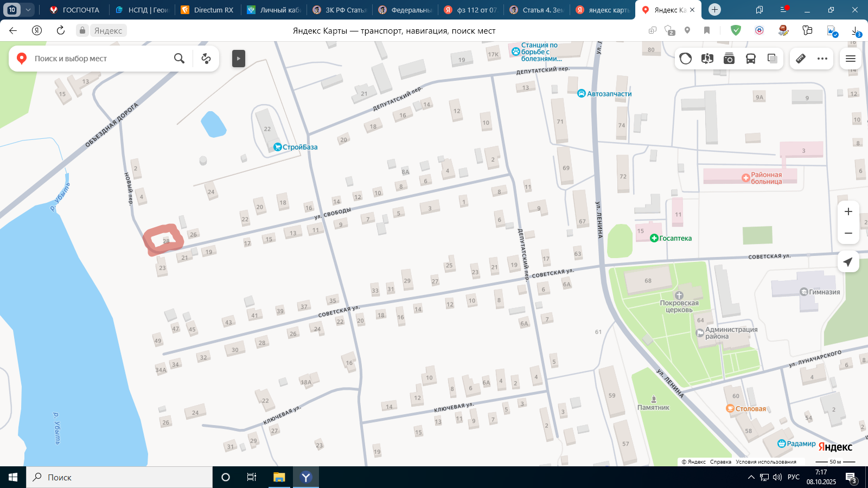Open the protection shield icon with badge 2
Screen dimensions: 868x488
670,31
